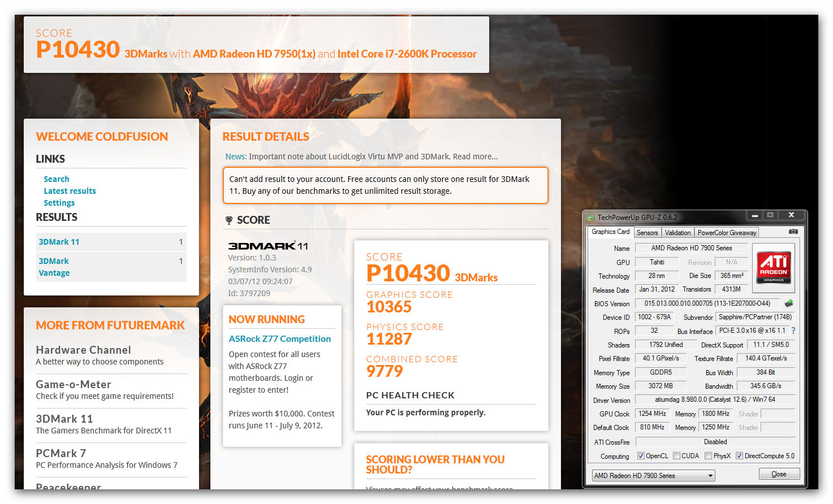Switch to the Graphics Card tab
The width and height of the screenshot is (833, 504).
point(610,232)
